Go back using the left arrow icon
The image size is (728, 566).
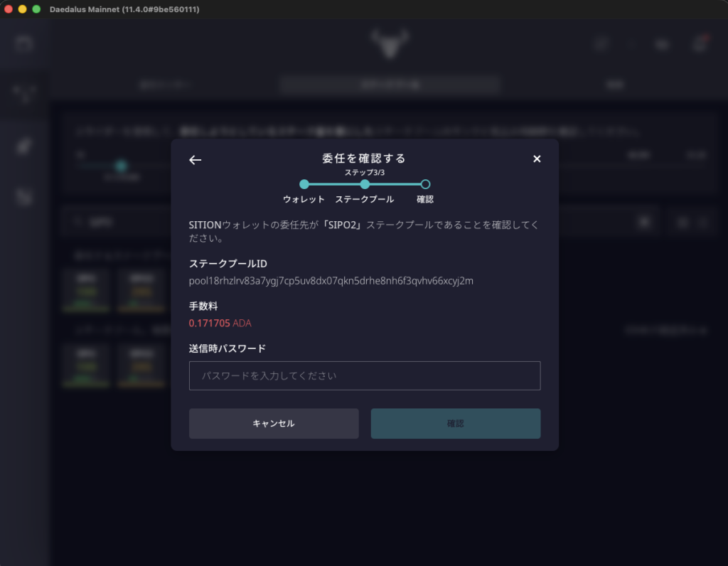point(195,160)
